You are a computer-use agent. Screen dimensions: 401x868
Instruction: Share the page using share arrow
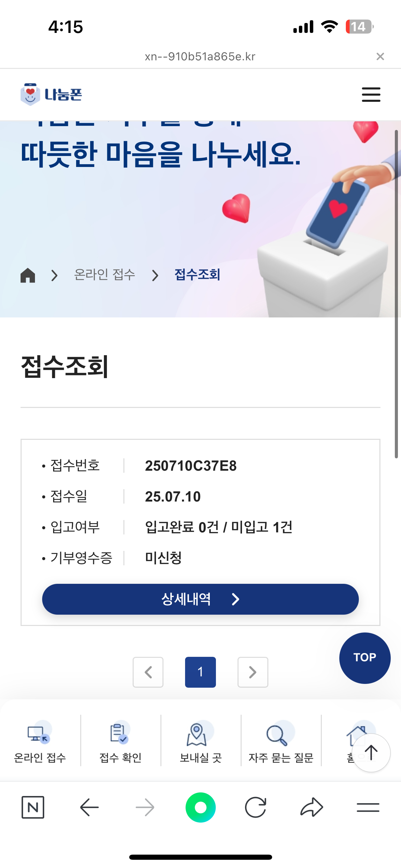(x=312, y=807)
